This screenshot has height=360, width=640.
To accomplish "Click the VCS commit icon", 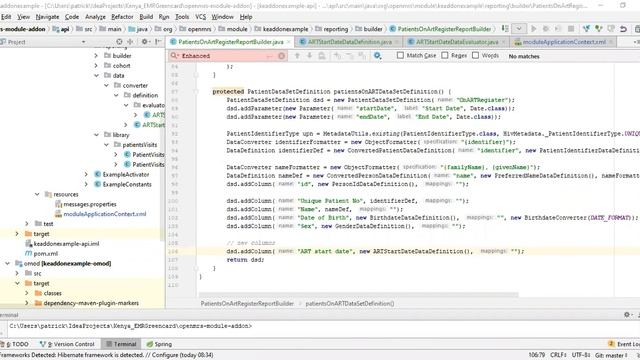I will (x=598, y=29).
